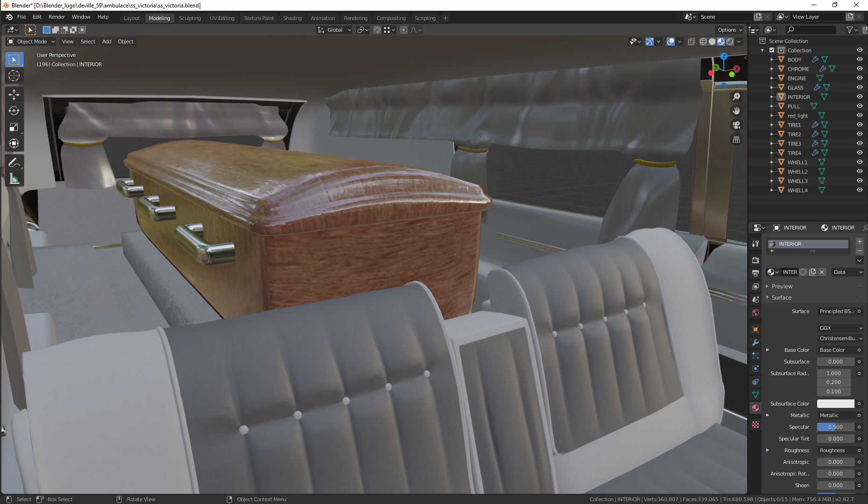Open the Object properties tab
868x504 pixels.
[756, 329]
